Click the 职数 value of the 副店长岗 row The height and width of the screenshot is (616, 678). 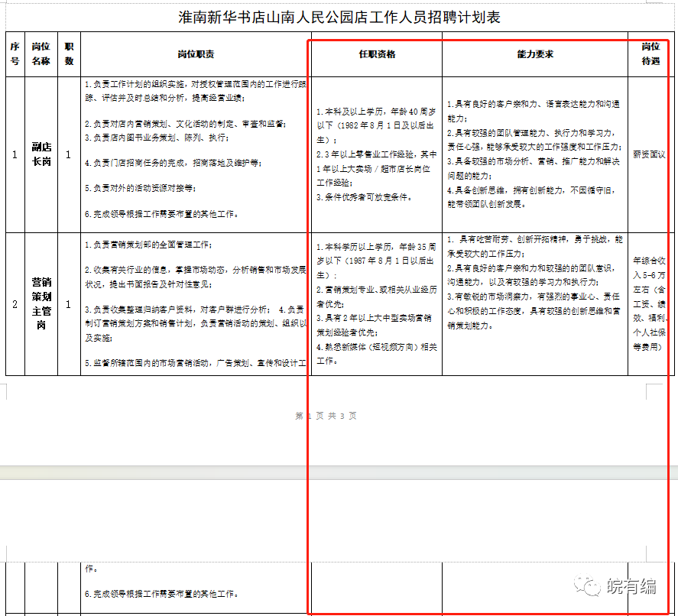point(68,154)
